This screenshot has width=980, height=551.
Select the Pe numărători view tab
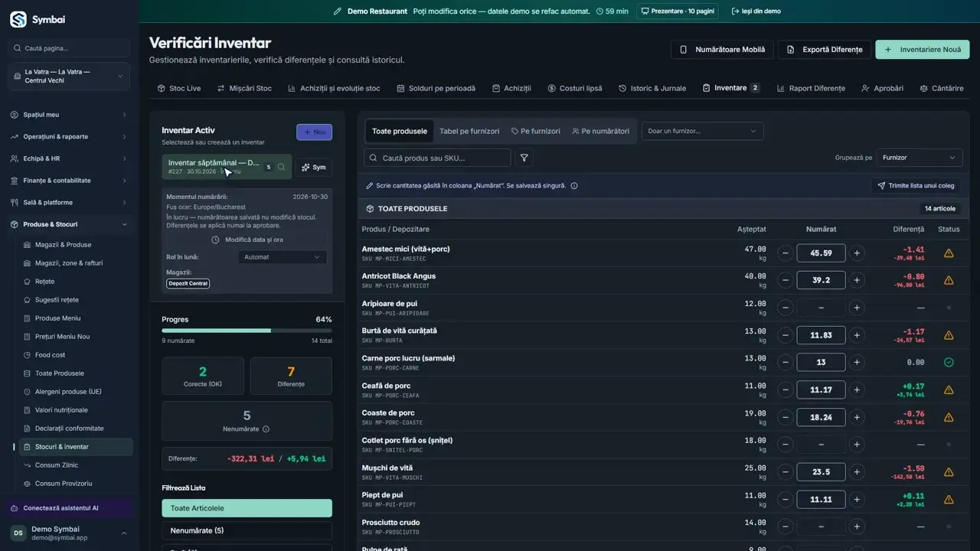pyautogui.click(x=601, y=131)
